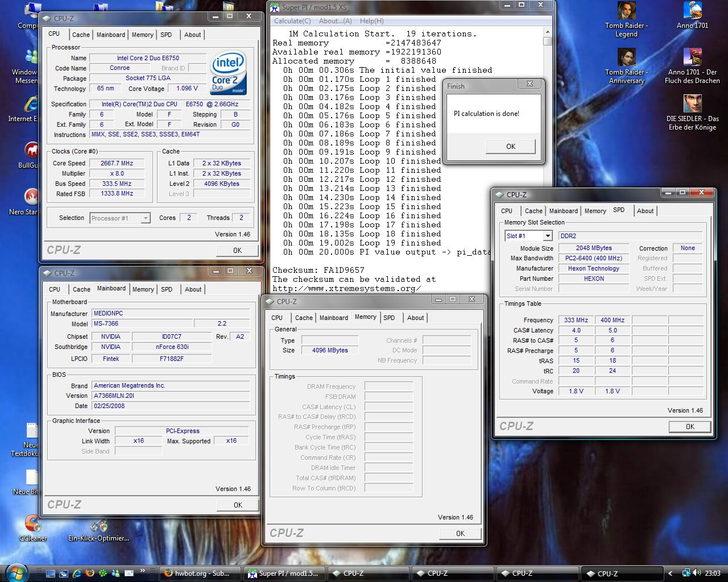
Task: Open SPD tab in CPU-Z Mainboard window
Action: [x=167, y=289]
